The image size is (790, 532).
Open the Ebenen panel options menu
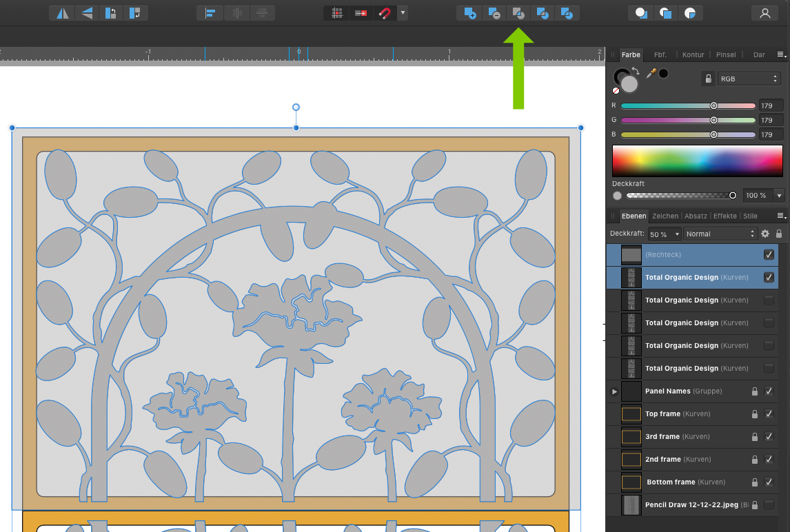pos(781,216)
